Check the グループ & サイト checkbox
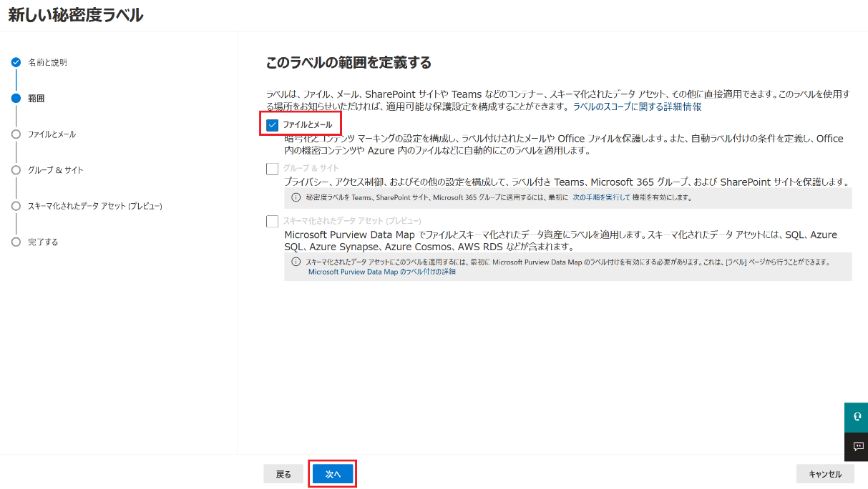Screen dimensions: 868x489 272,169
